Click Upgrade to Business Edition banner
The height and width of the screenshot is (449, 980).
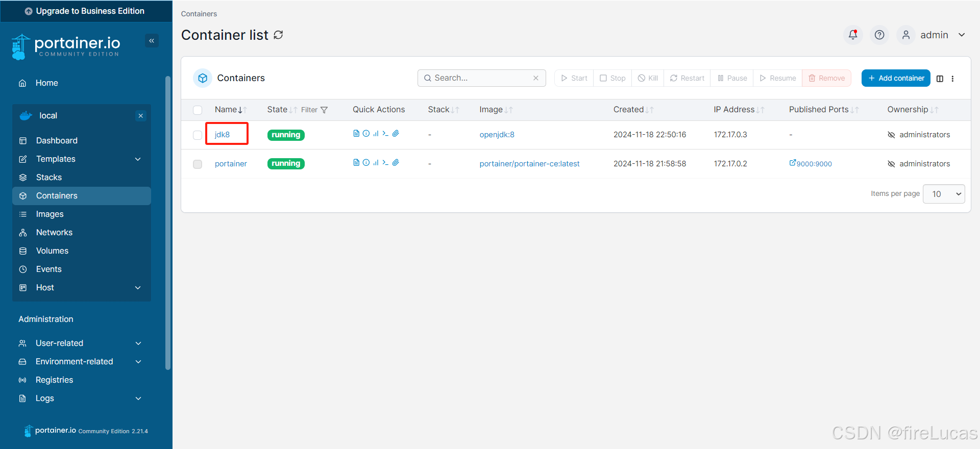click(86, 11)
